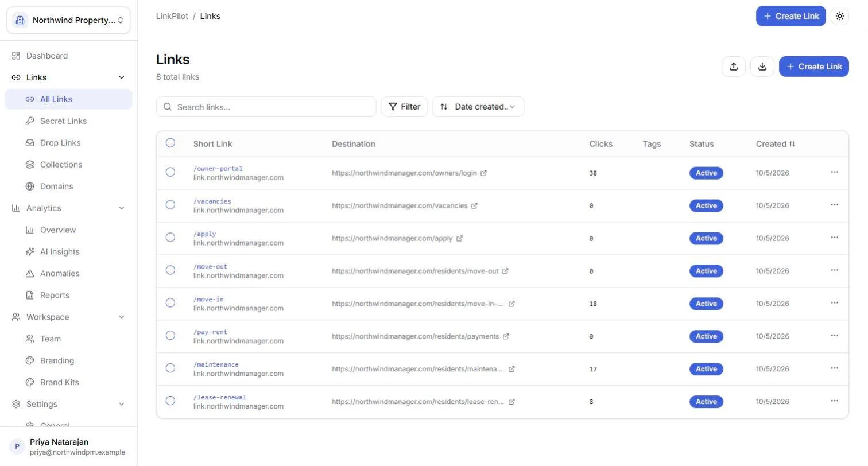Go to Dashboard in sidebar
Viewport: 868px width, 466px height.
point(68,56)
